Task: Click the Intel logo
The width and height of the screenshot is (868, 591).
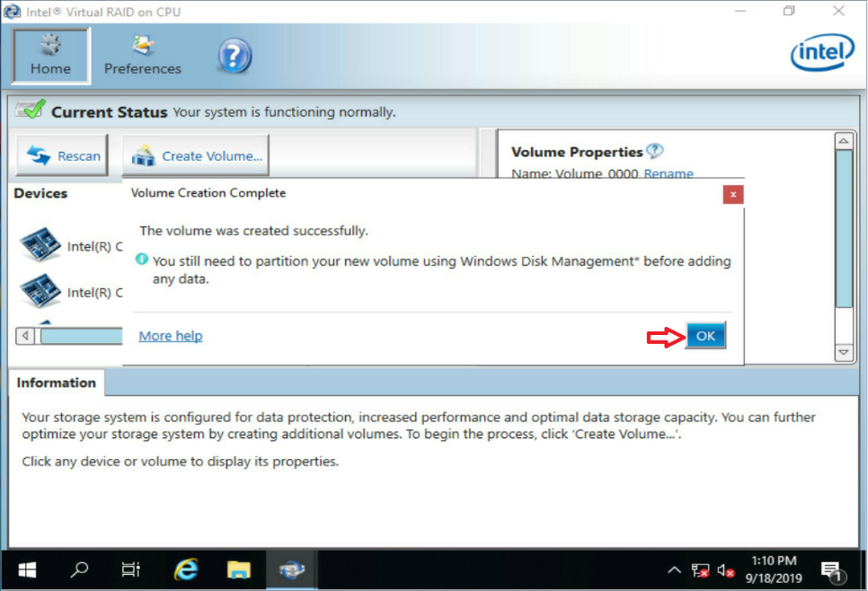Action: click(x=822, y=52)
